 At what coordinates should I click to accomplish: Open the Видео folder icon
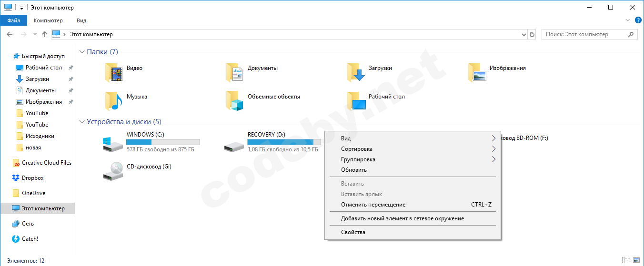click(x=114, y=73)
